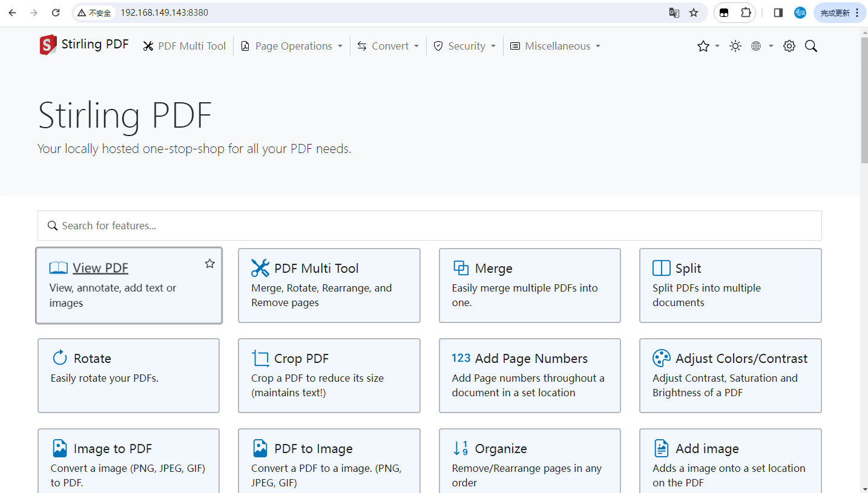Click the Merge card icon
Image resolution: width=868 pixels, height=493 pixels.
(x=461, y=268)
